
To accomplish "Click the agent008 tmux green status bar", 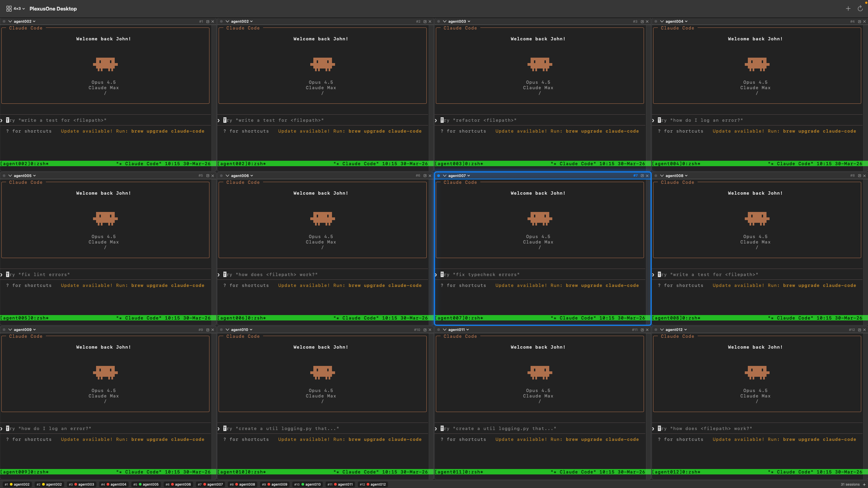I will pyautogui.click(x=757, y=318).
